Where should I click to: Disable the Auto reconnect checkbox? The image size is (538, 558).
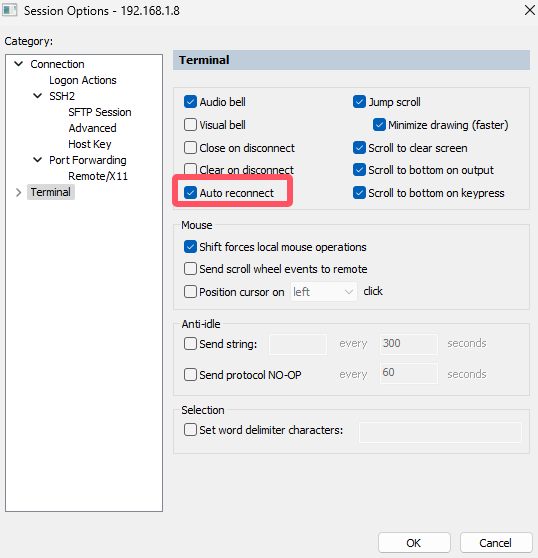click(x=190, y=193)
